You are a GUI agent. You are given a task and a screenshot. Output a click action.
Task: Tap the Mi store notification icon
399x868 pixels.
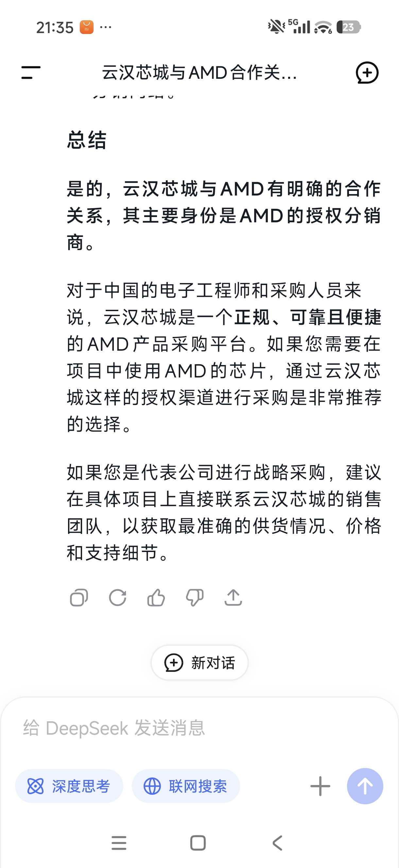[x=86, y=27]
